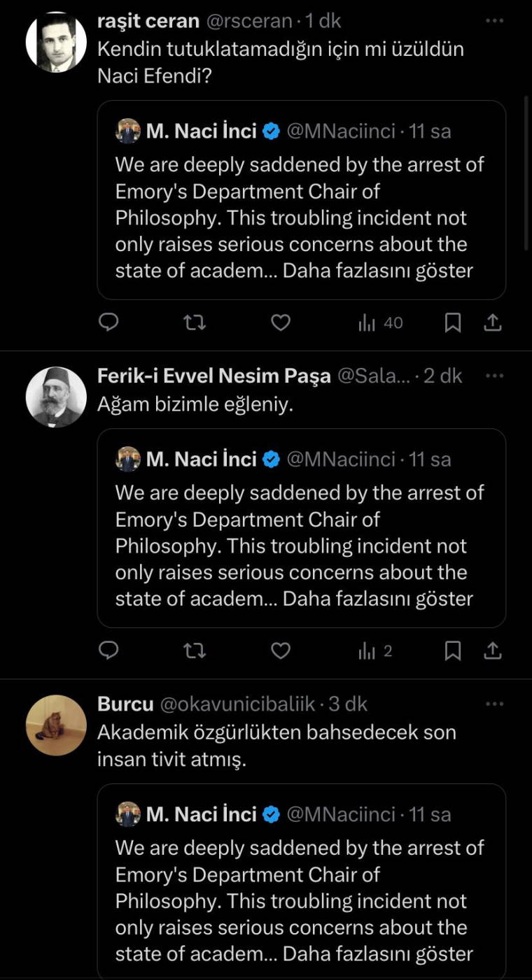This screenshot has height=980, width=532.
Task: Like raşit ceran's tweet
Action: 281,322
